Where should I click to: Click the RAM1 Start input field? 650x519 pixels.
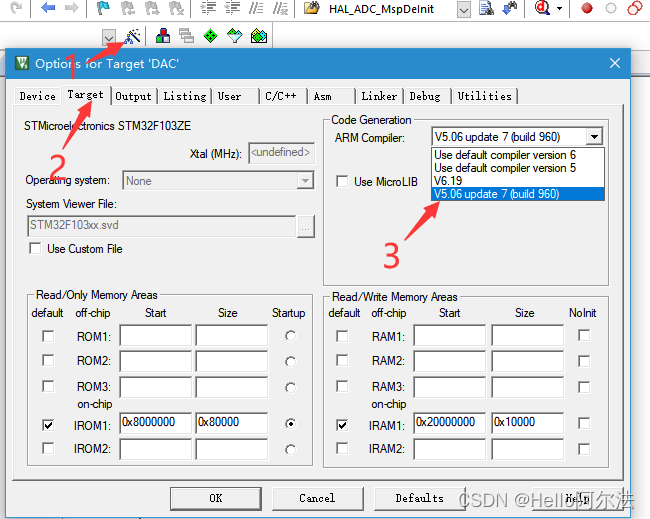coord(449,335)
